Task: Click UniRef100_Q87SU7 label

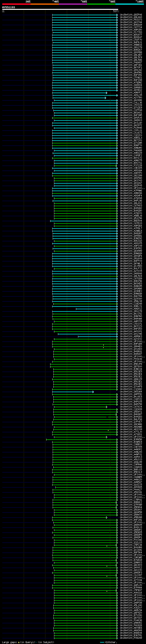Action: (x=131, y=618)
